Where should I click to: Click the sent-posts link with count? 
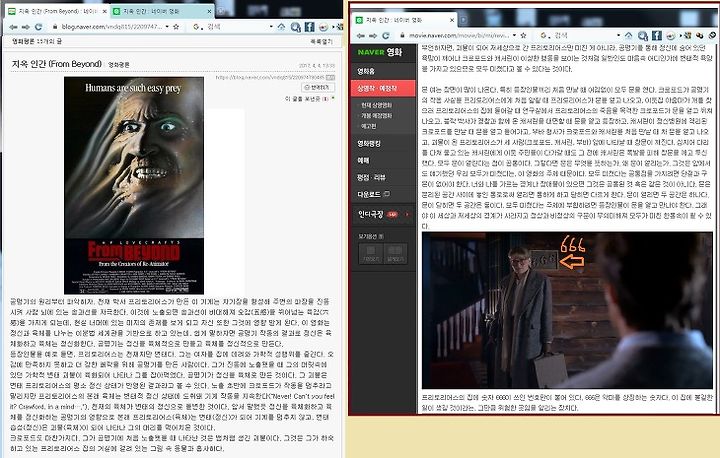pyautogui.click(x=307, y=98)
